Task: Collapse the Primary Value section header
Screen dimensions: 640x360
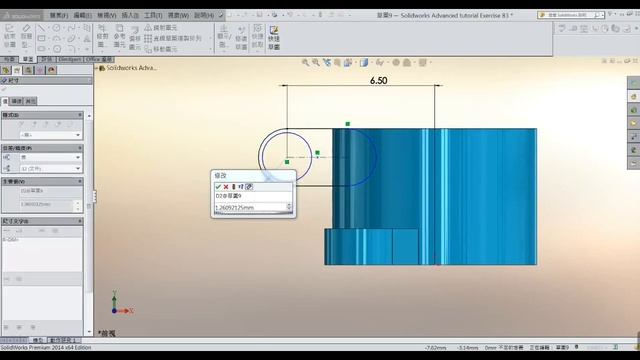Action: (42, 181)
